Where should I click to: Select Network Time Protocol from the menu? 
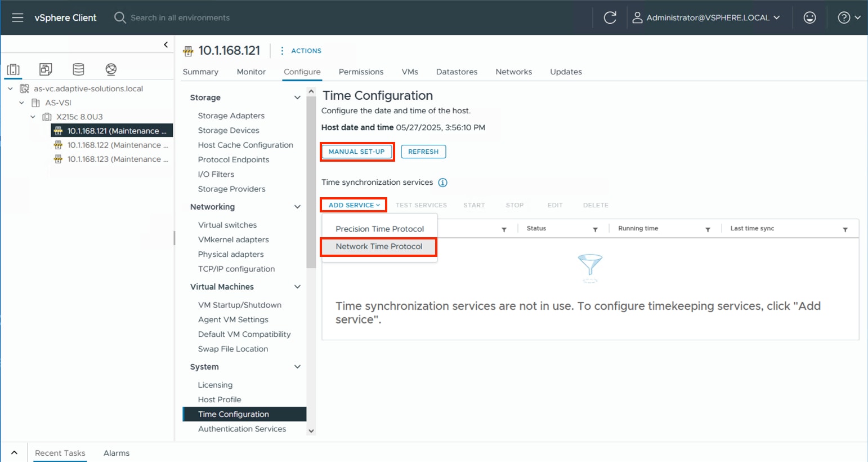(x=378, y=247)
